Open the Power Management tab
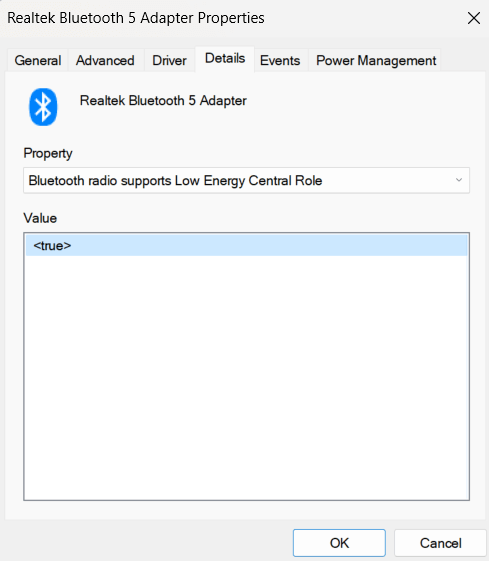Screen dimensions: 489x561 click(376, 60)
